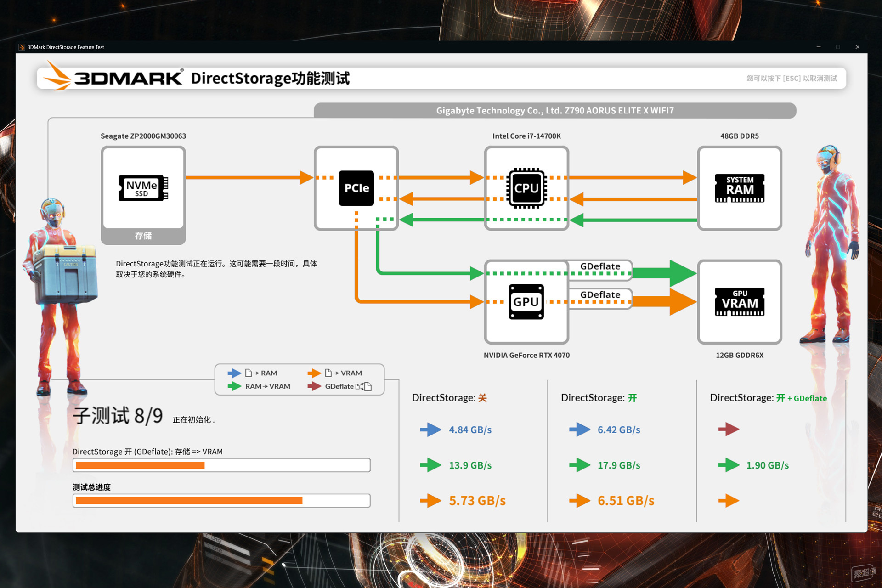
Task: Click the orange arrow in the GDeflate results column
Action: pos(729,500)
